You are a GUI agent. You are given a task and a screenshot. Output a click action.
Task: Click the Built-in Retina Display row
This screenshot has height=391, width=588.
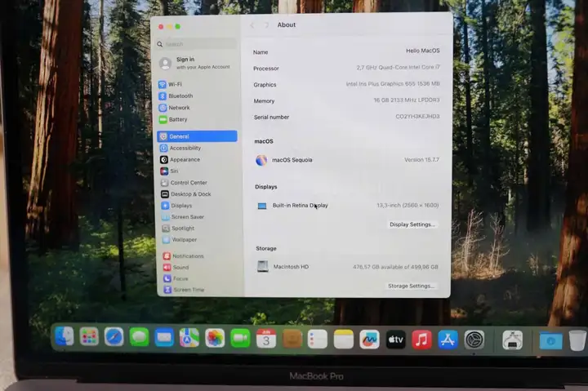[347, 206]
